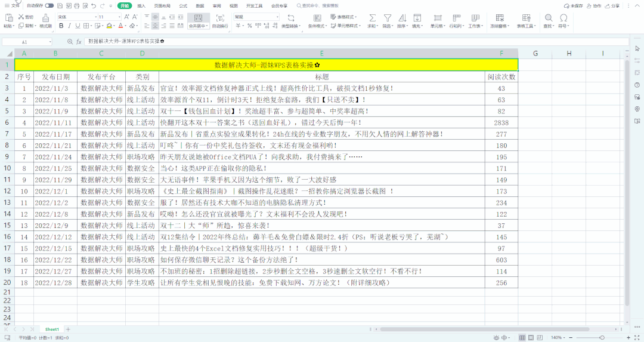Click the Print icon in quick access bar

[77, 6]
